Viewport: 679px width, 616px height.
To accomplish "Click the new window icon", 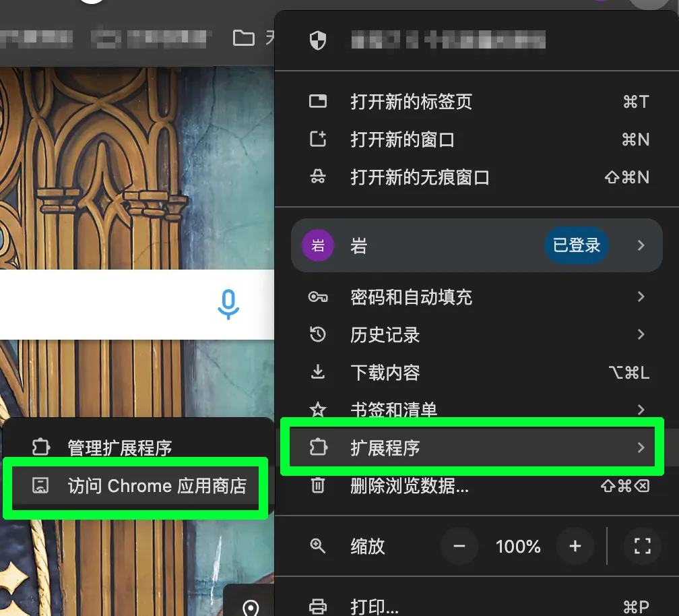I will point(318,139).
